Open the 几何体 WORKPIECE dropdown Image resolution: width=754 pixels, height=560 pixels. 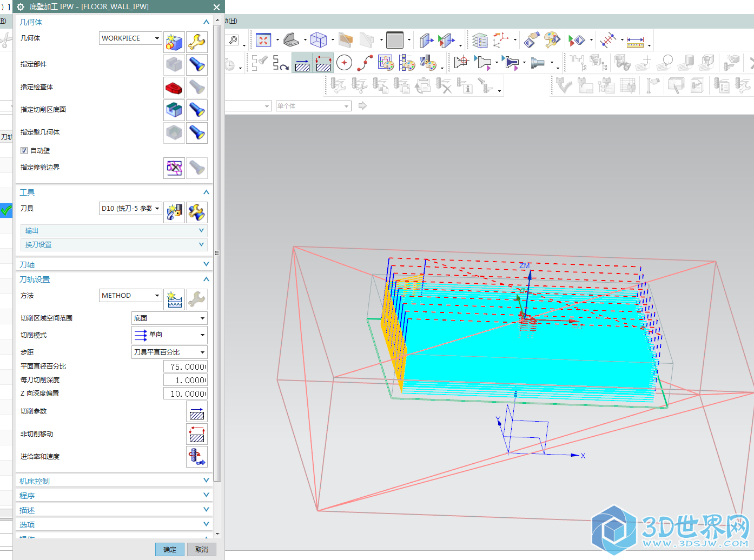tap(130, 38)
